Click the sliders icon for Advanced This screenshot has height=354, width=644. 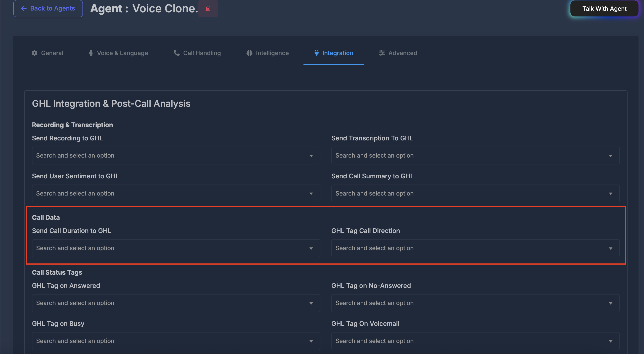381,53
